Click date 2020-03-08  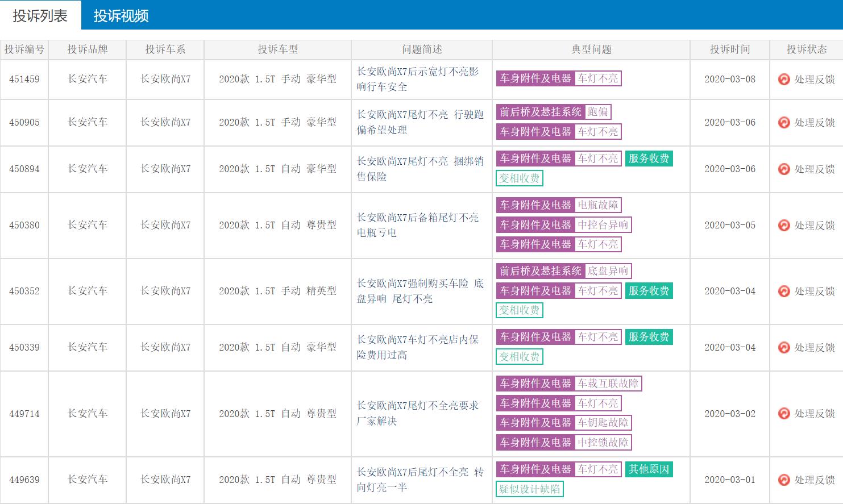pyautogui.click(x=730, y=79)
